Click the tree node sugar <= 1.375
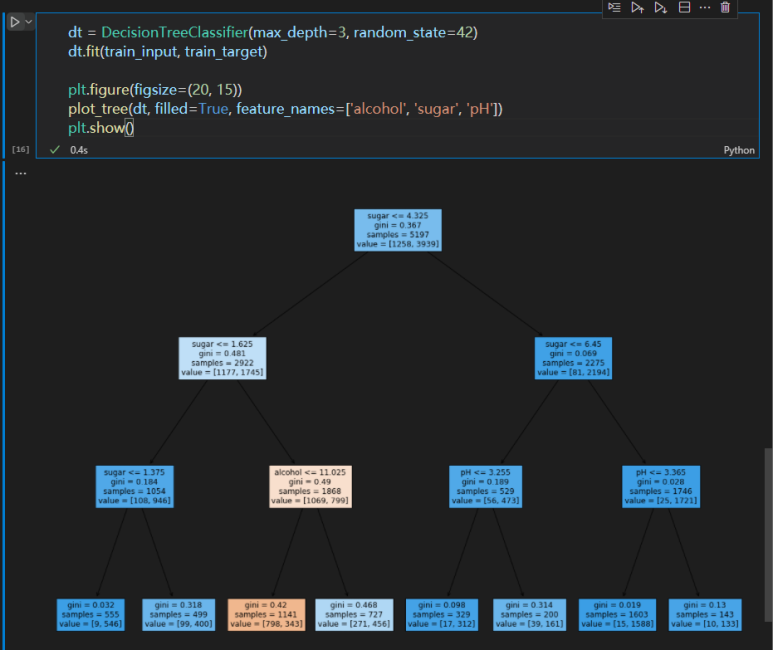Image resolution: width=773 pixels, height=650 pixels. [x=135, y=486]
